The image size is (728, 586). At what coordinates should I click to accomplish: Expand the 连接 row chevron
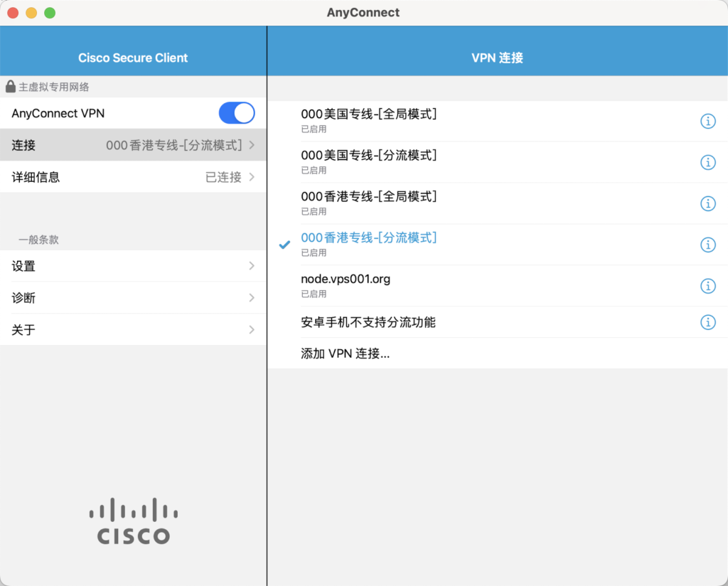click(252, 145)
